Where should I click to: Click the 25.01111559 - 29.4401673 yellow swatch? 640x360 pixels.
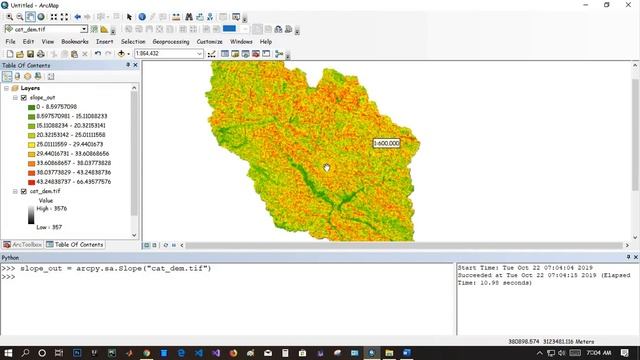coord(31,145)
